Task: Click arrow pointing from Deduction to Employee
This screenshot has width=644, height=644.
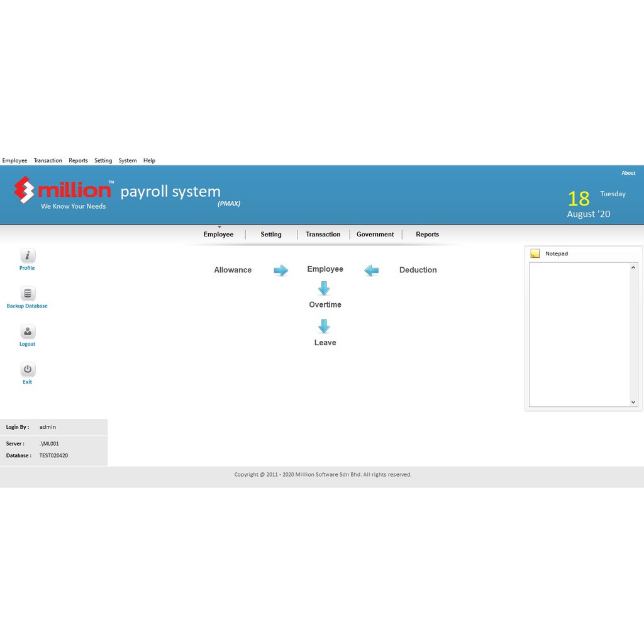Action: (372, 270)
